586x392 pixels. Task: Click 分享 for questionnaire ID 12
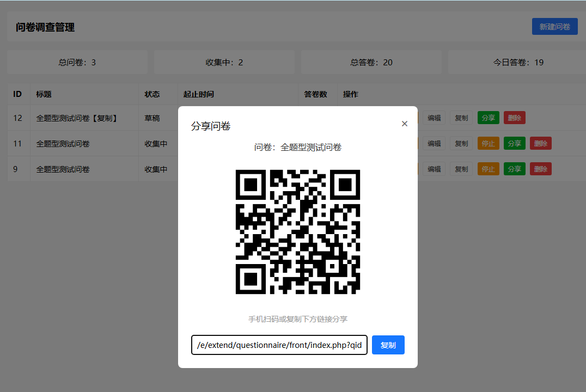coord(488,118)
